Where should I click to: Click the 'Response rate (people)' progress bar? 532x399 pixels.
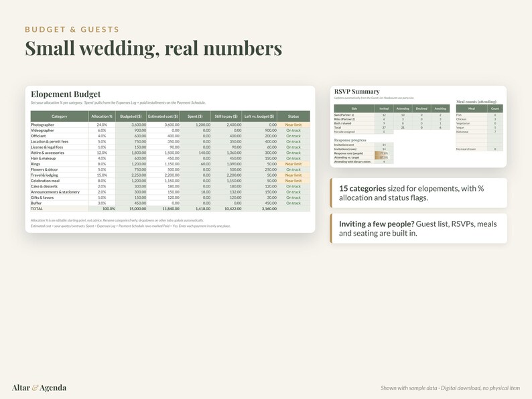[x=383, y=153]
